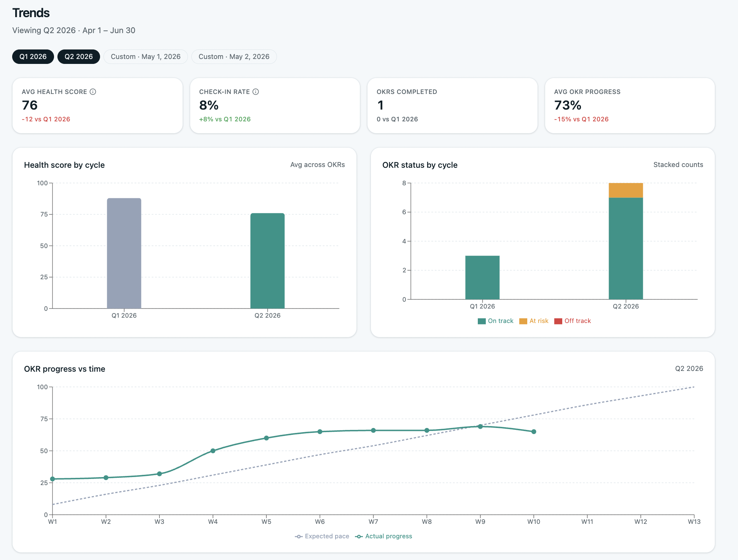Click the W13 axis label
This screenshot has height=560, width=738.
694,522
